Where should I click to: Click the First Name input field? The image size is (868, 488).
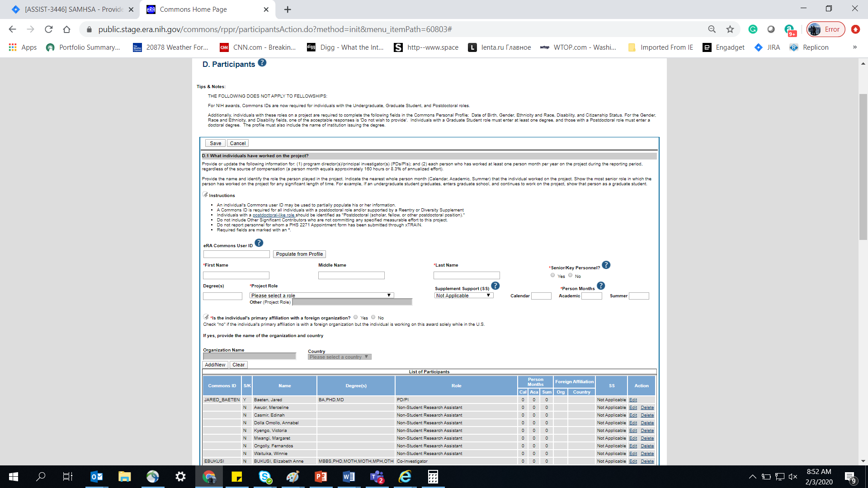click(x=236, y=275)
